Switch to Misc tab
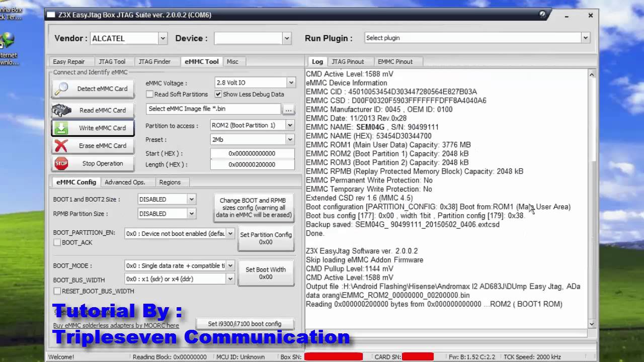The image size is (644, 362). pos(232,61)
